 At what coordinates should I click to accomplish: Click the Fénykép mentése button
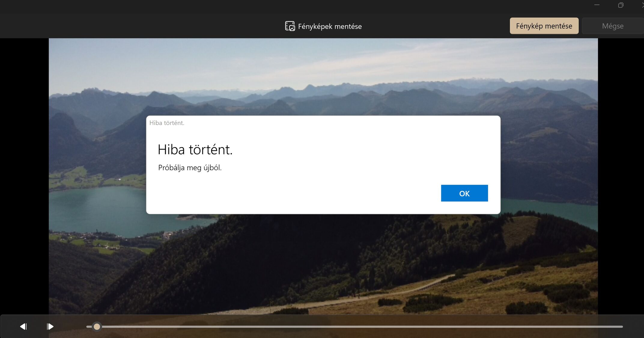click(544, 26)
